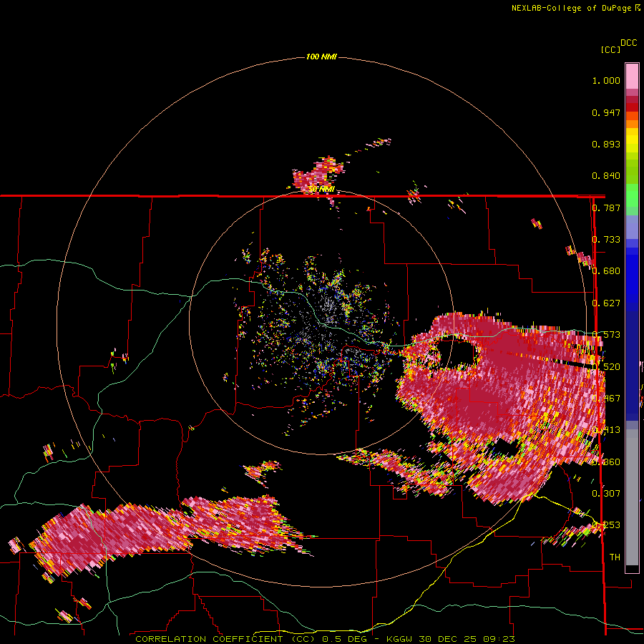Click the 0.5 DEG elevation text in the caption
This screenshot has width=644, height=644.
point(344,639)
